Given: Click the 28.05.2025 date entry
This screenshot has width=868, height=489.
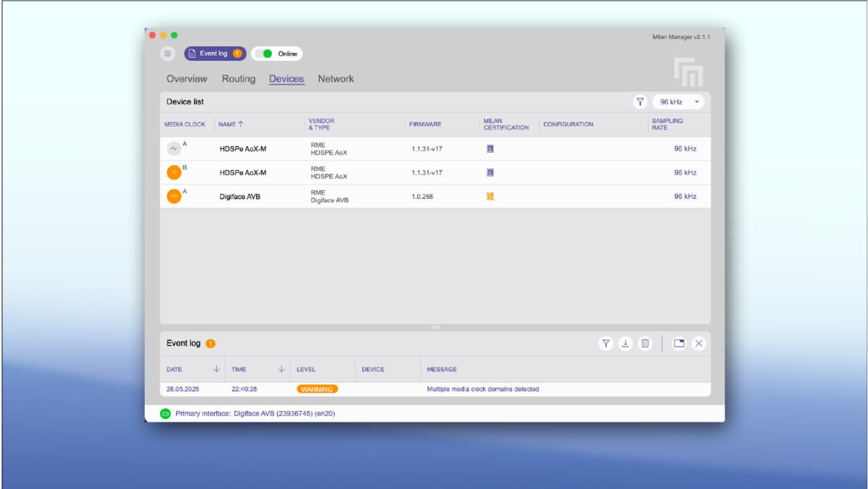Looking at the screenshot, I should tap(183, 389).
